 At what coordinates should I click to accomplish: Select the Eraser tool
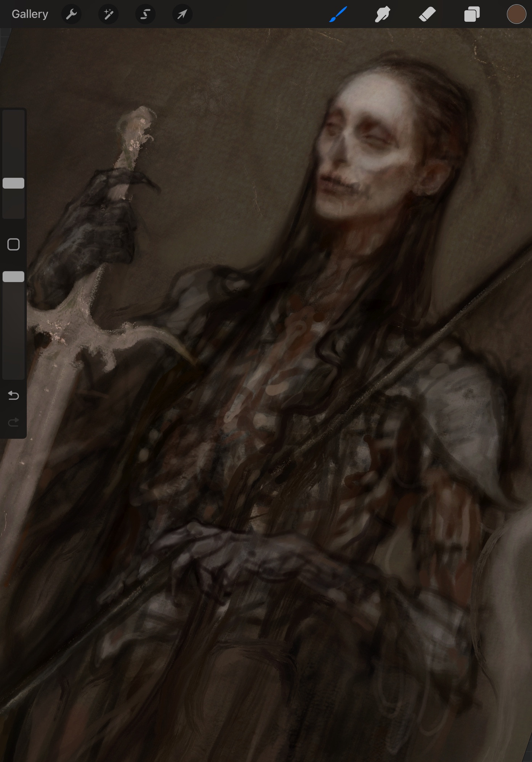427,14
